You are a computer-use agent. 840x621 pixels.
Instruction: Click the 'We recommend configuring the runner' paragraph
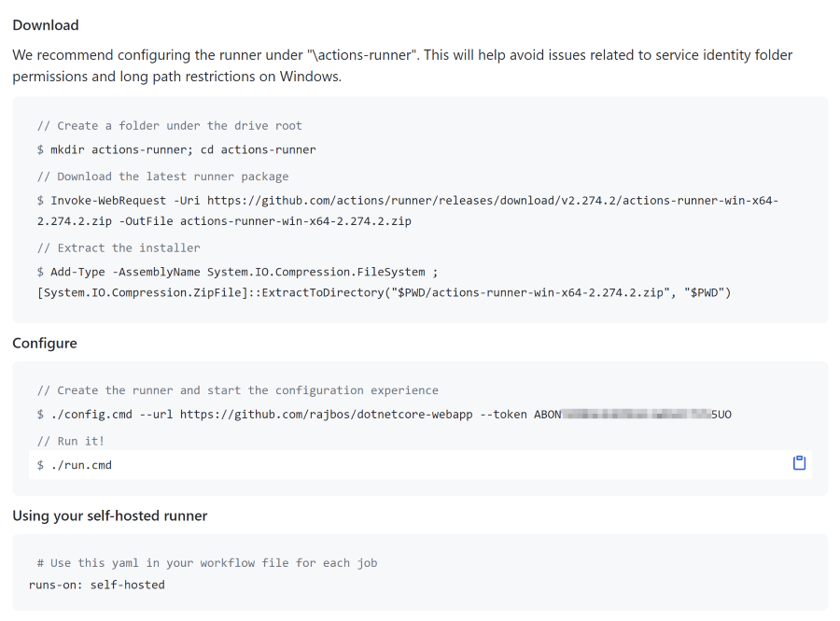tap(402, 65)
